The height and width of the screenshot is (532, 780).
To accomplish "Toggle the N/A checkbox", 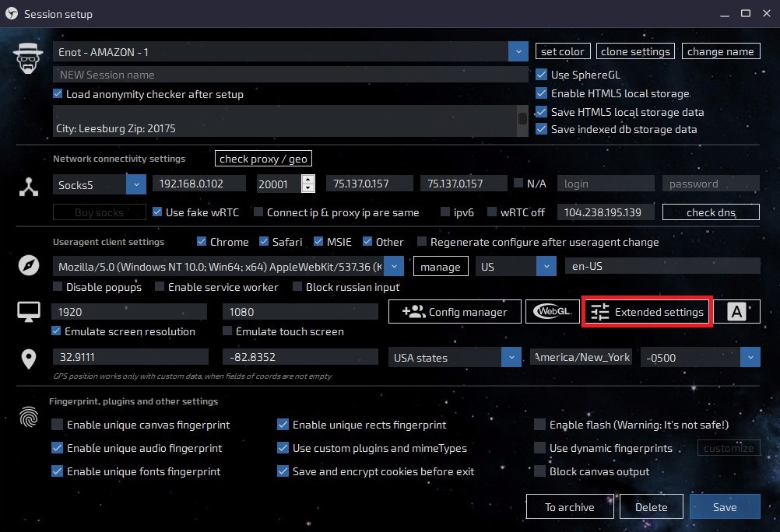I will pos(518,183).
